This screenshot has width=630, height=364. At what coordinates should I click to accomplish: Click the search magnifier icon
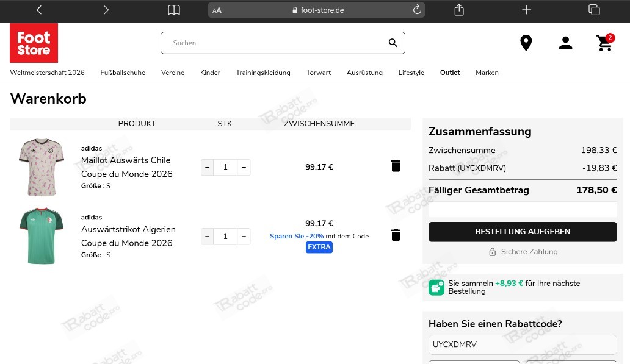(393, 43)
